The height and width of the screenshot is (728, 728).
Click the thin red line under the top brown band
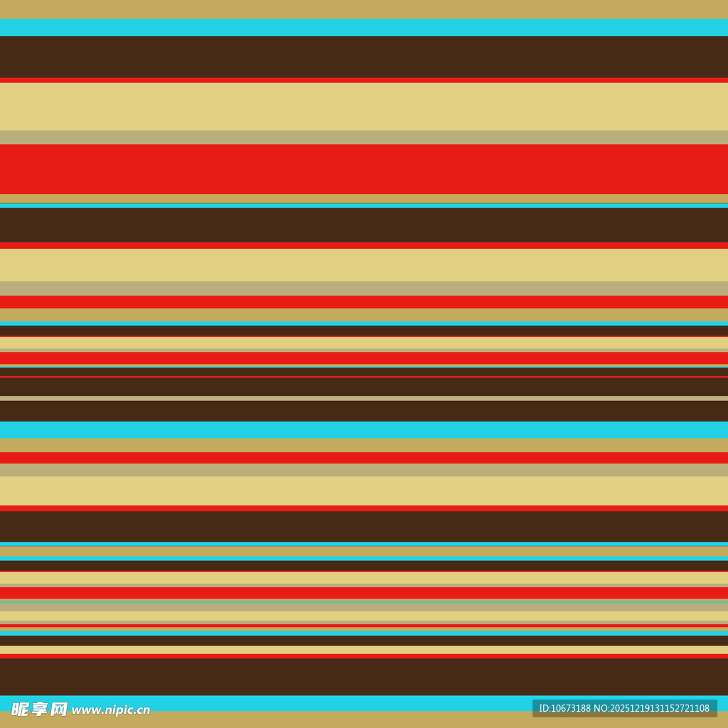[364, 80]
